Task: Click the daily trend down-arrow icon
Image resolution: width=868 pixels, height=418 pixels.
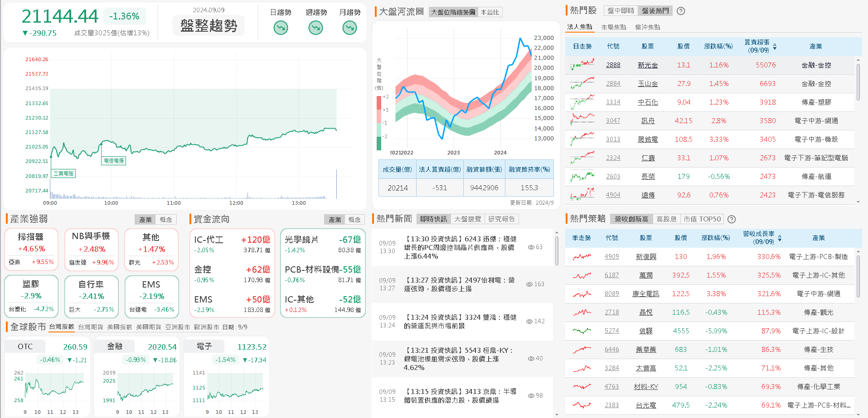Action: pos(281,28)
